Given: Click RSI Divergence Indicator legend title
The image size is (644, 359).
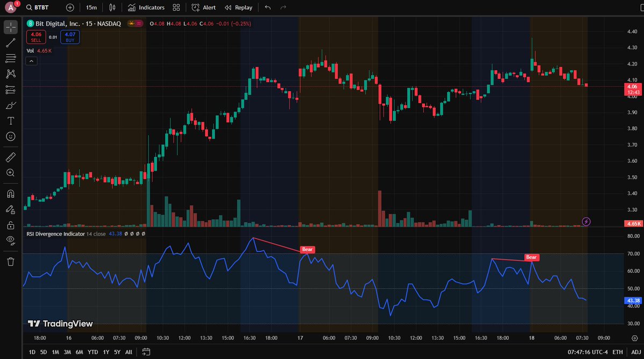Looking at the screenshot, I should click(x=56, y=234).
